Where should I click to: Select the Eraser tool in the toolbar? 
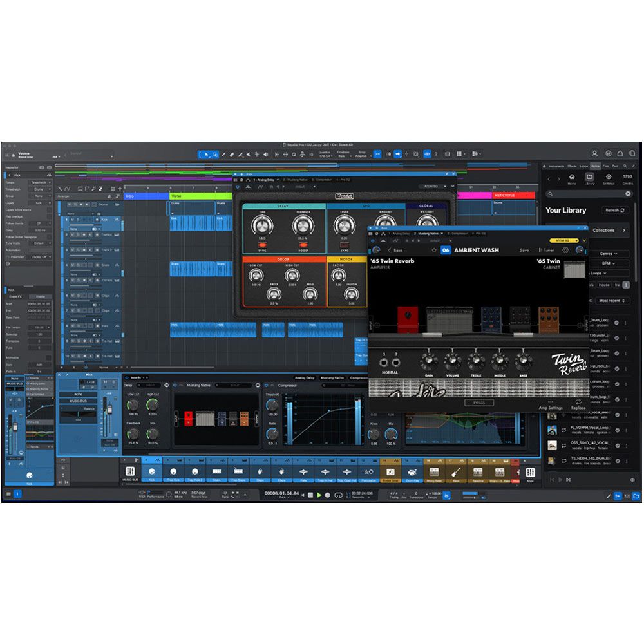232,154
